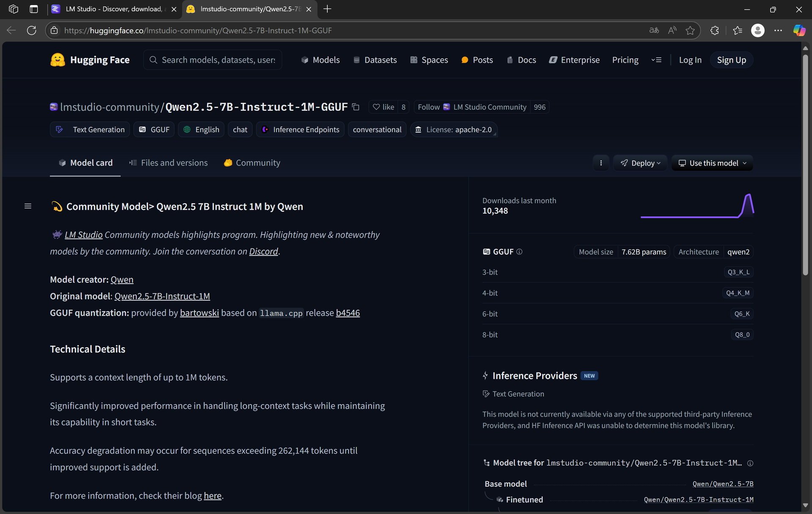Image resolution: width=812 pixels, height=514 pixels.
Task: Click the Model tree info icon
Action: coord(750,463)
